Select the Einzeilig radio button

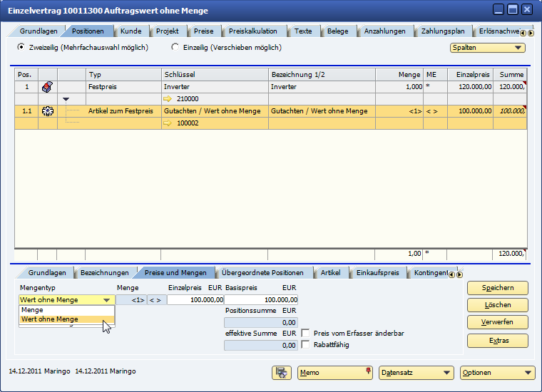click(175, 47)
